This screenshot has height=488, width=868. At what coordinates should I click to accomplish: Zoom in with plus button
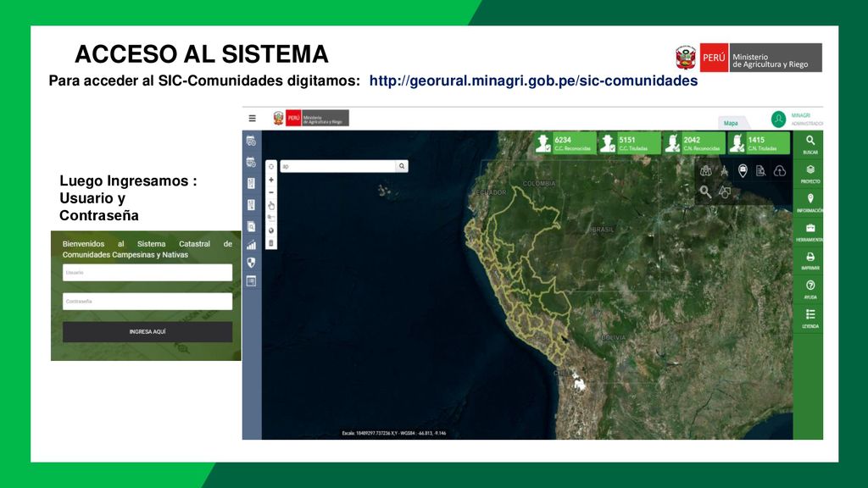pyautogui.click(x=271, y=180)
